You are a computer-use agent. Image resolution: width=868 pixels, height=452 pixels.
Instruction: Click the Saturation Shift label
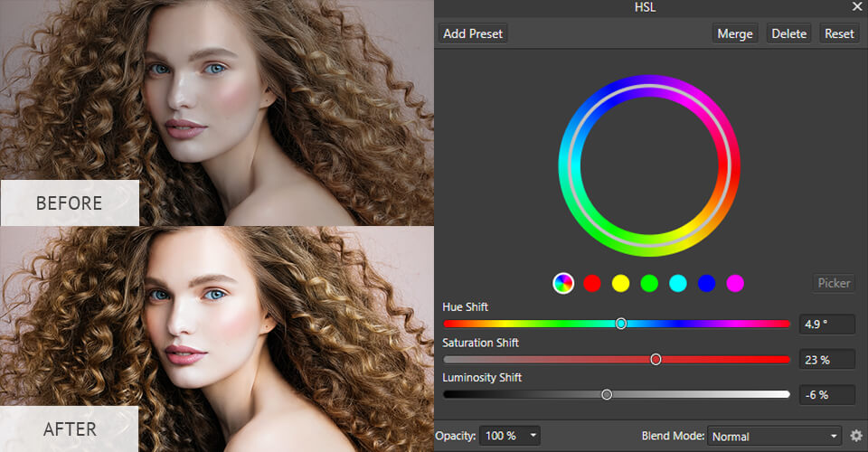point(480,343)
